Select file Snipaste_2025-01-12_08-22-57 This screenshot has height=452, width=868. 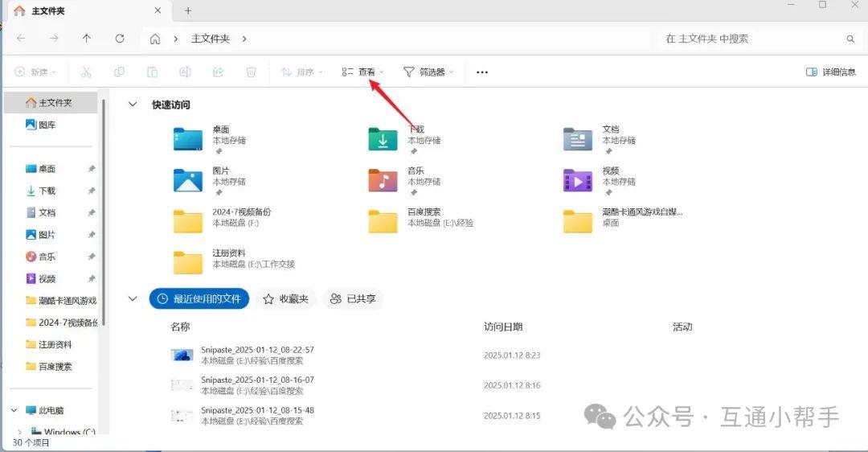(x=257, y=350)
